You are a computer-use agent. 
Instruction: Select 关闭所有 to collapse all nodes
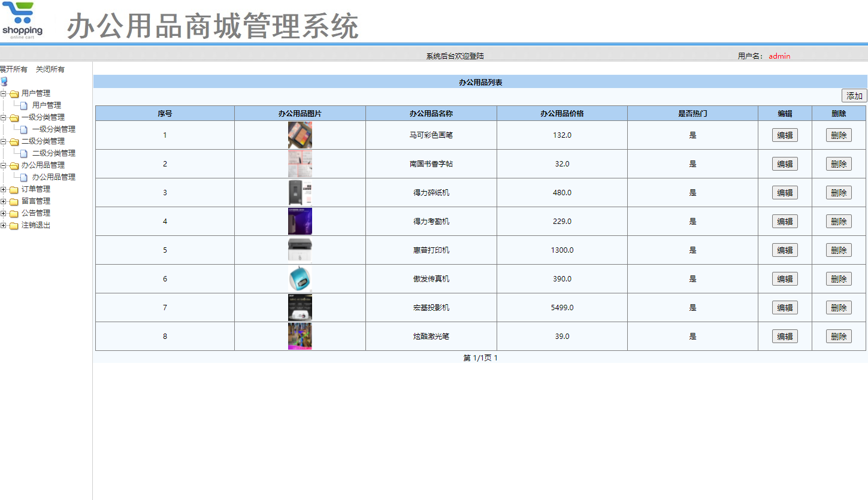pos(50,69)
